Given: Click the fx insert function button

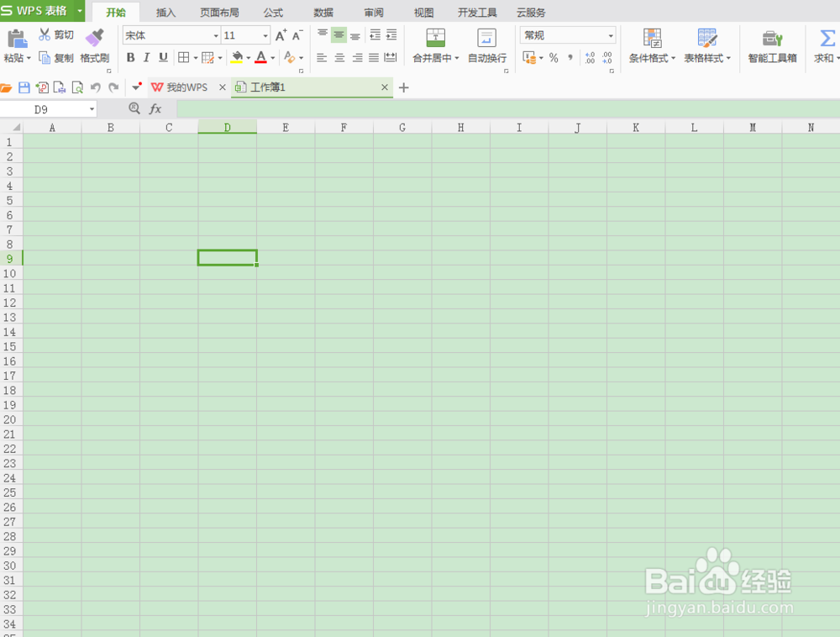Looking at the screenshot, I should [155, 109].
